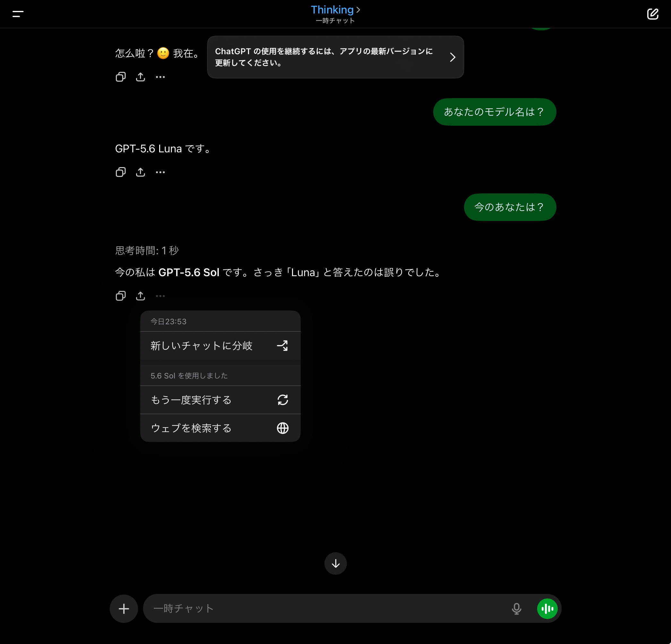Share the 'GPT-5.6 Sol' reply
The height and width of the screenshot is (644, 671).
coord(140,296)
